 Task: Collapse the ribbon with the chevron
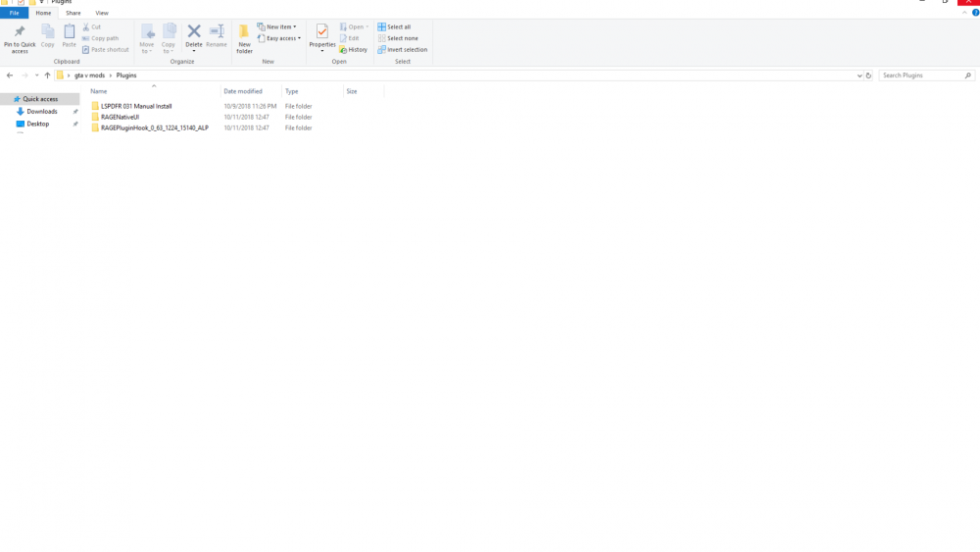[964, 13]
